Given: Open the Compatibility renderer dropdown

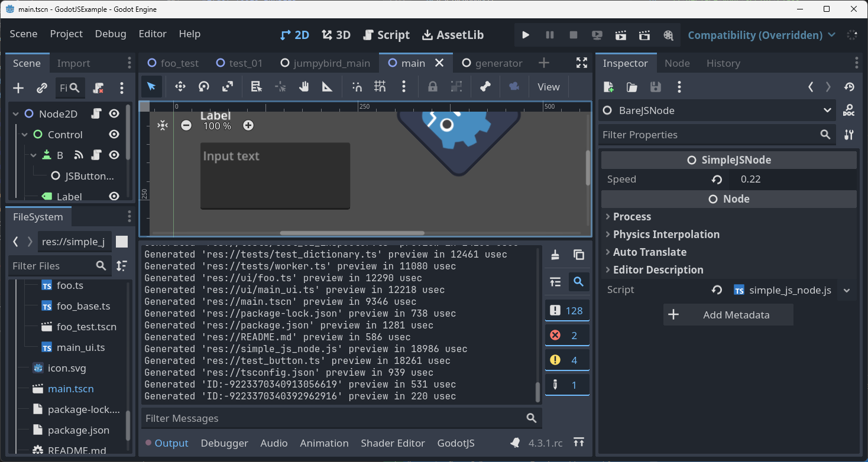Looking at the screenshot, I should 761,35.
